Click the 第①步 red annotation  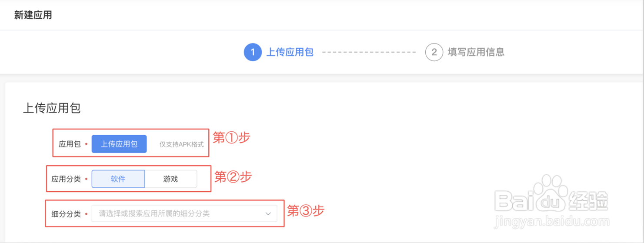pos(231,138)
